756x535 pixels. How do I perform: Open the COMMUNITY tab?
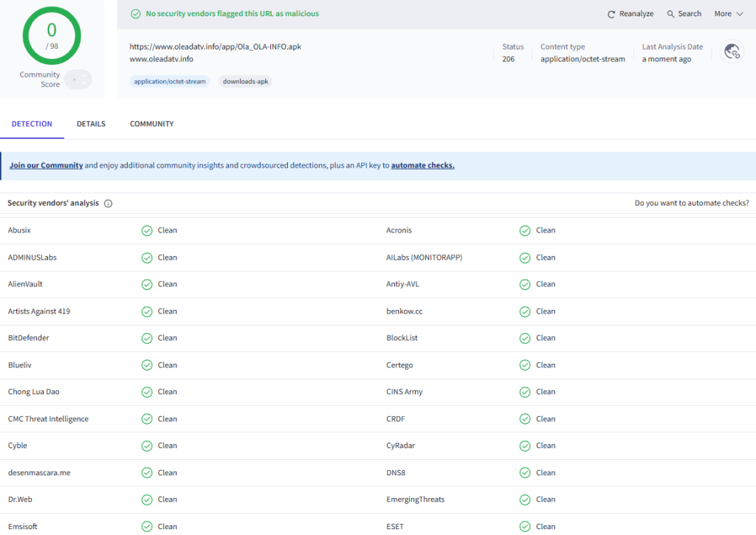tap(151, 124)
